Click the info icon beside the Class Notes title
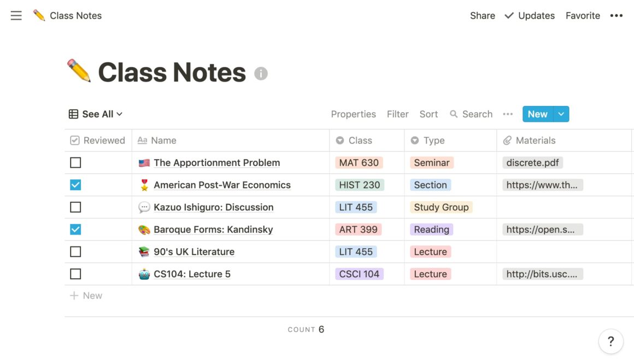The height and width of the screenshot is (364, 634). (261, 73)
